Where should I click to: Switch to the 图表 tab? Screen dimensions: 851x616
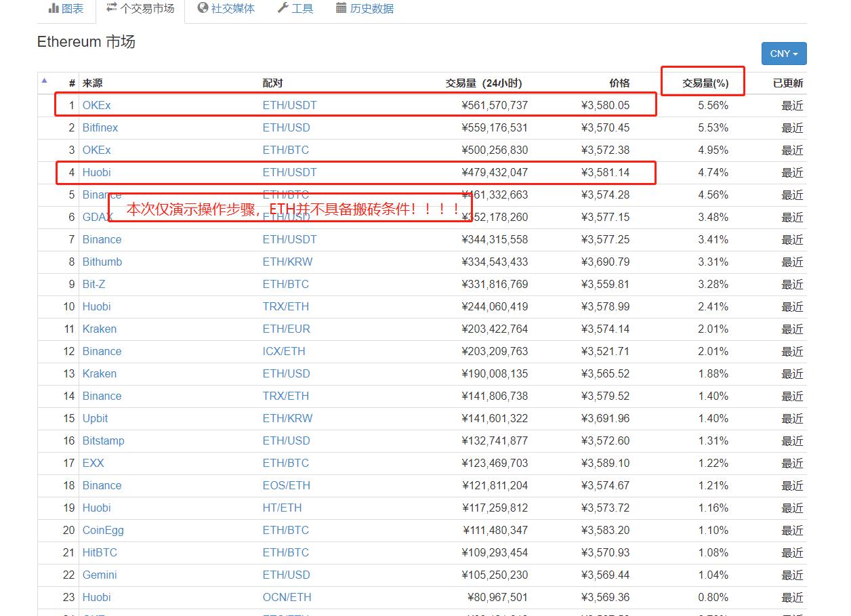pos(66,9)
